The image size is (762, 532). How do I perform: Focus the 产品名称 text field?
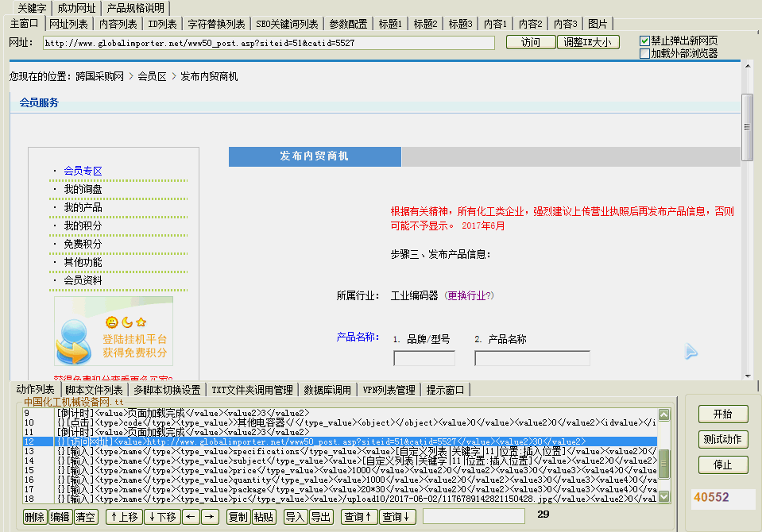tap(532, 359)
